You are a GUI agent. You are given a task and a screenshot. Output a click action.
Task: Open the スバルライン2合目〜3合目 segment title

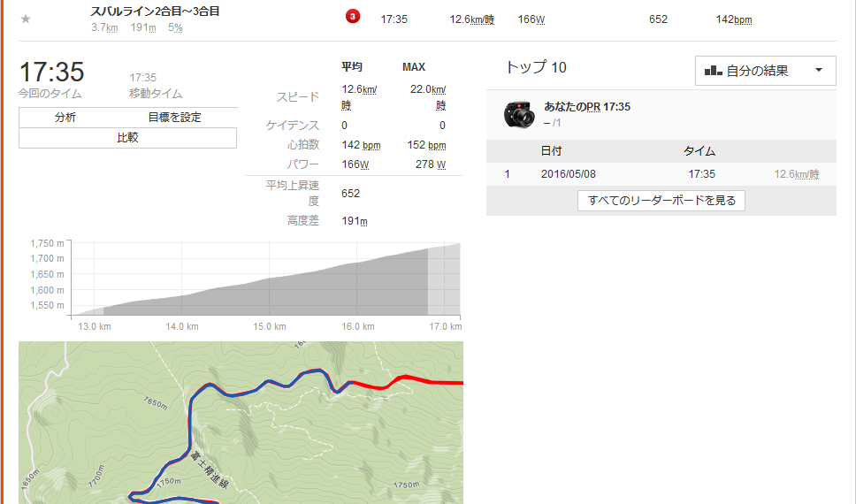[155, 11]
